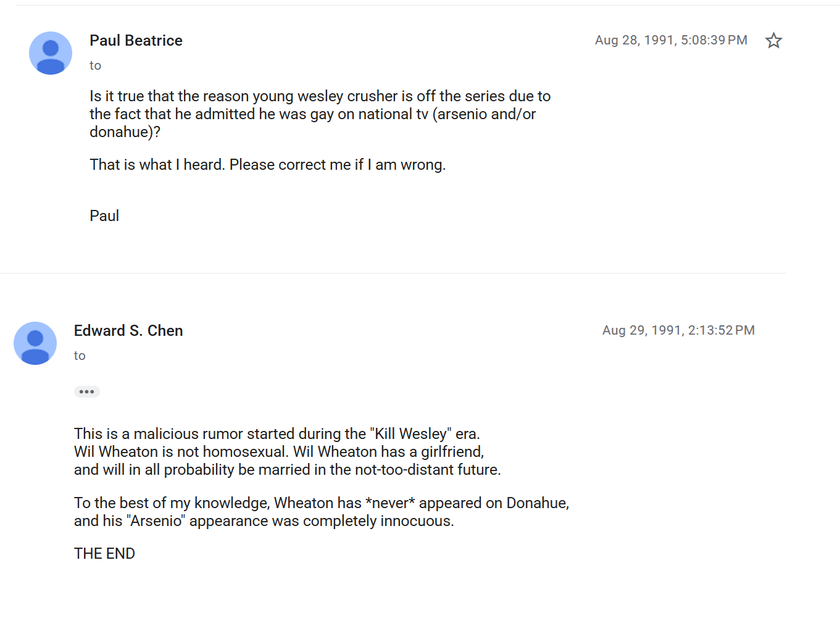The height and width of the screenshot is (618, 840).
Task: Click the 'Arsenio appearance was completely innocuous' line
Action: (264, 521)
